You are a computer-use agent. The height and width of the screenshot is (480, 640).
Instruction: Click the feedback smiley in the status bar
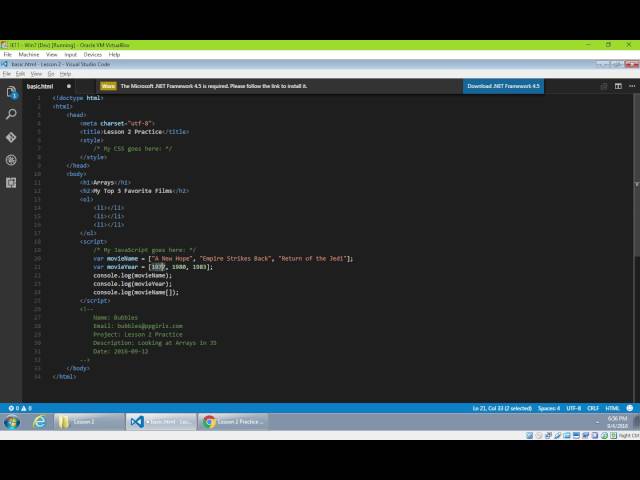pos(630,408)
